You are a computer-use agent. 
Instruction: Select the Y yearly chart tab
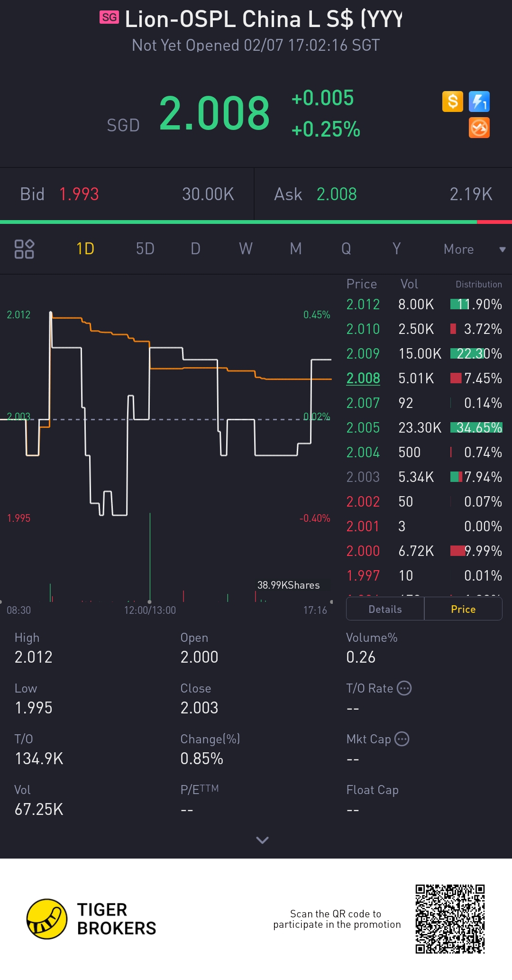click(396, 249)
